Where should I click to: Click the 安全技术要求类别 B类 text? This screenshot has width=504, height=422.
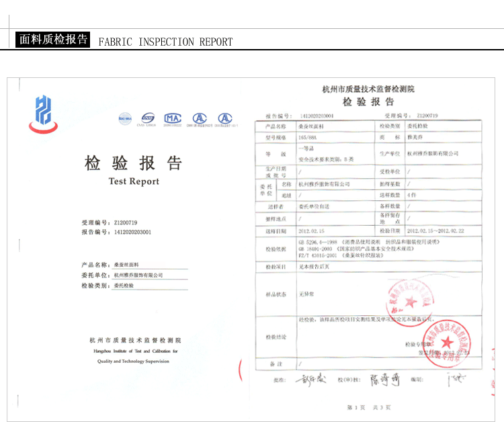point(326,159)
